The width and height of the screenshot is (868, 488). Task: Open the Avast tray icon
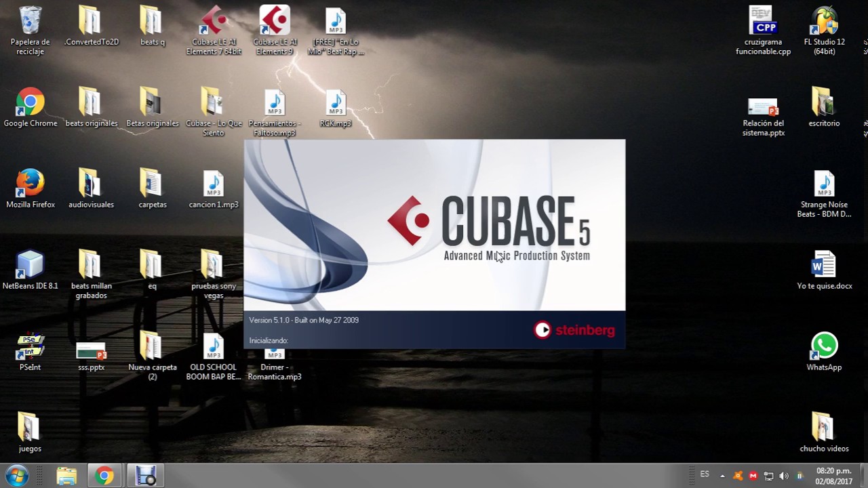[x=738, y=476]
